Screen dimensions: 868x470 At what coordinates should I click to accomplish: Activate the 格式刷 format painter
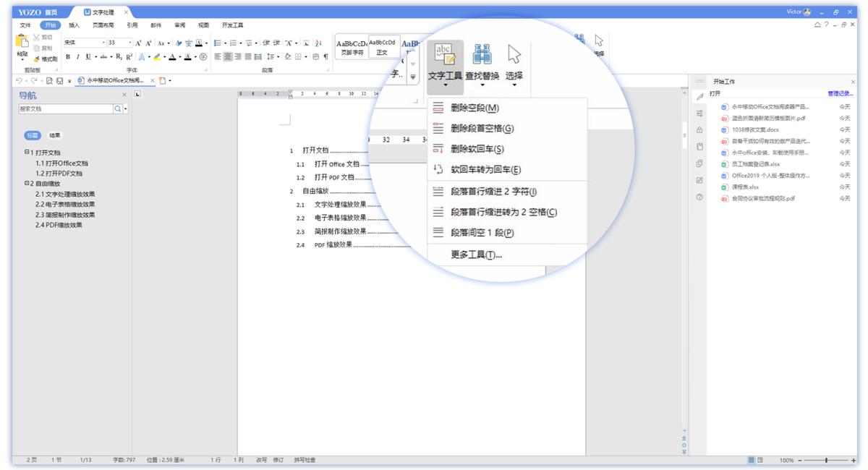[x=43, y=57]
